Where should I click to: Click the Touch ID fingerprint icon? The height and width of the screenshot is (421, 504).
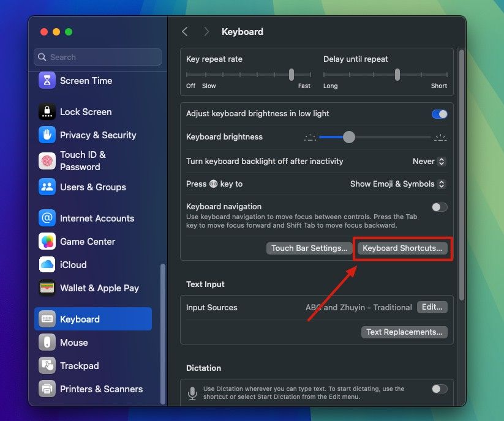coord(47,161)
